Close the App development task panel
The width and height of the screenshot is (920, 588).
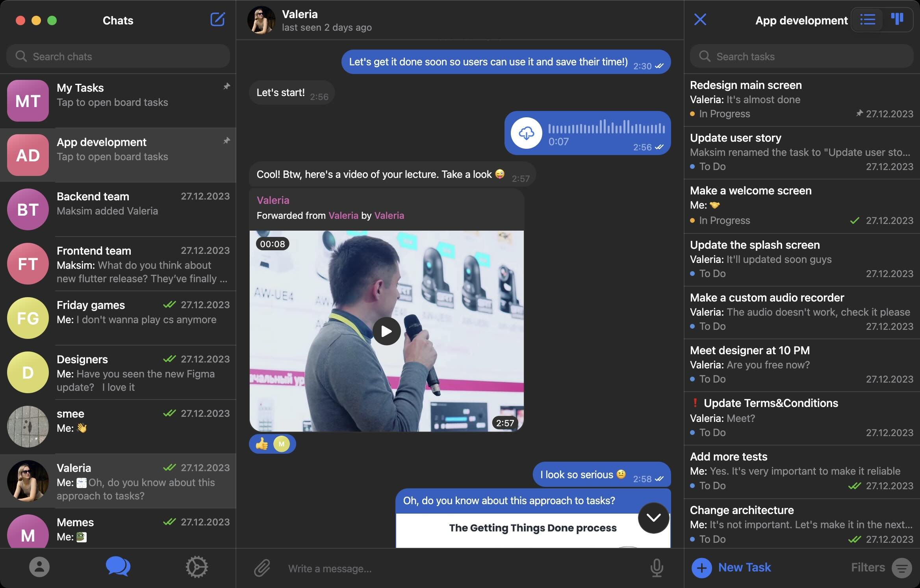pos(700,19)
